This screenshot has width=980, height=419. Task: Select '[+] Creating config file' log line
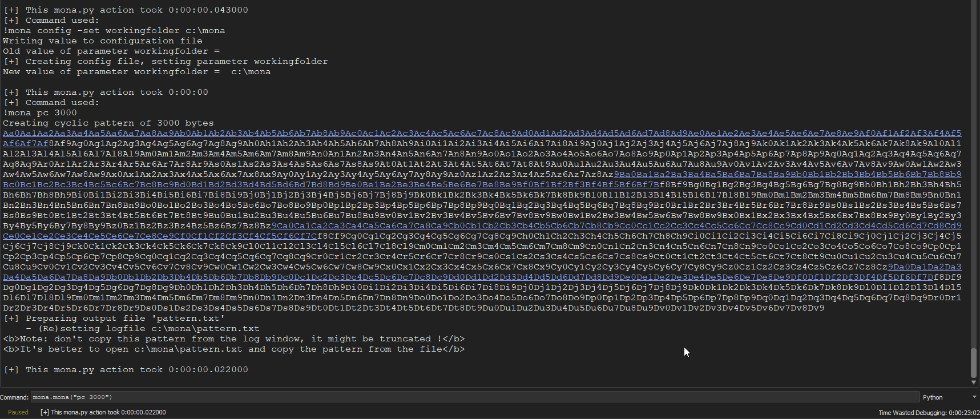pos(166,62)
